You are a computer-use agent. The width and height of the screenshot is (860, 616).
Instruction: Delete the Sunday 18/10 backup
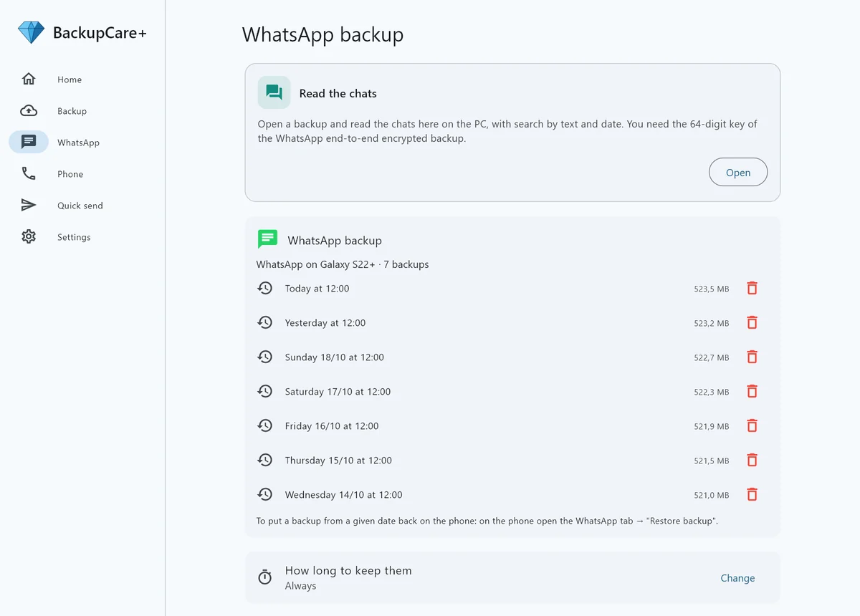(752, 357)
